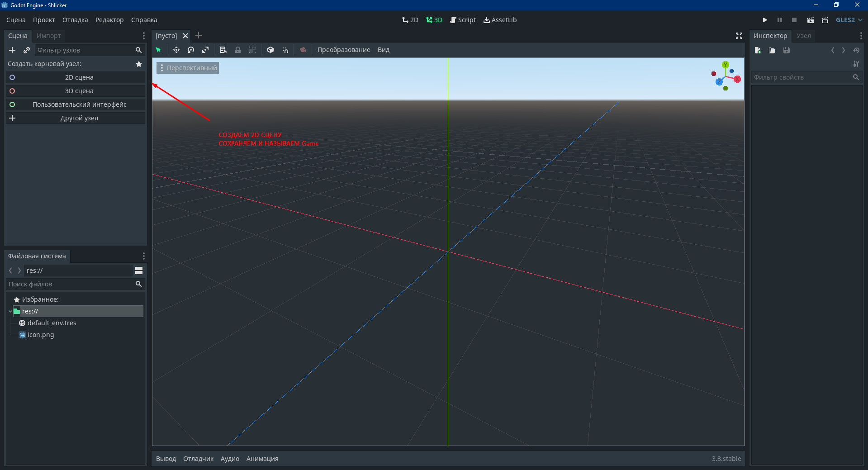Add a new scene tab
Image resolution: width=868 pixels, height=470 pixels.
click(x=199, y=35)
